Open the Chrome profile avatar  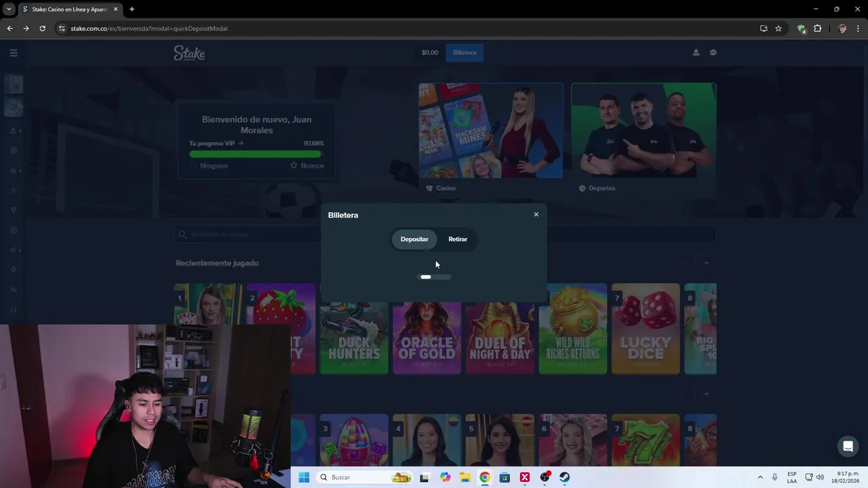pyautogui.click(x=842, y=28)
